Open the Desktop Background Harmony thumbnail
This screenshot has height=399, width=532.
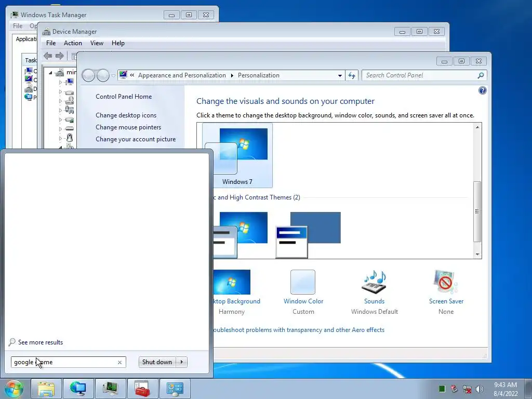pos(232,282)
